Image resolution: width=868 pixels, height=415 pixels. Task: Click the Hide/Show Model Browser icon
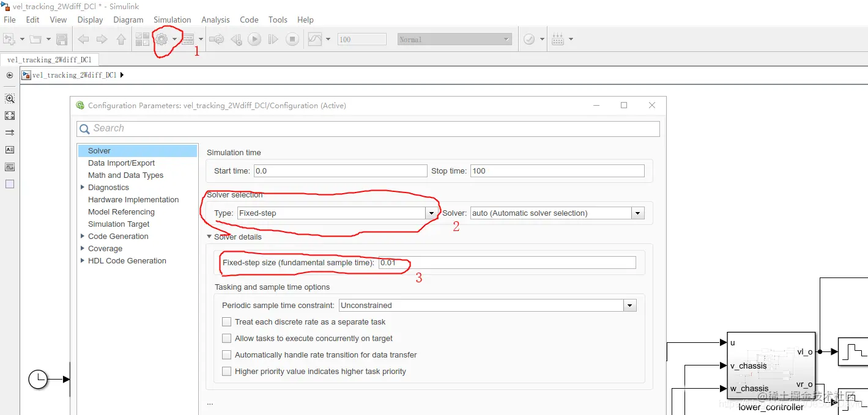[x=10, y=75]
